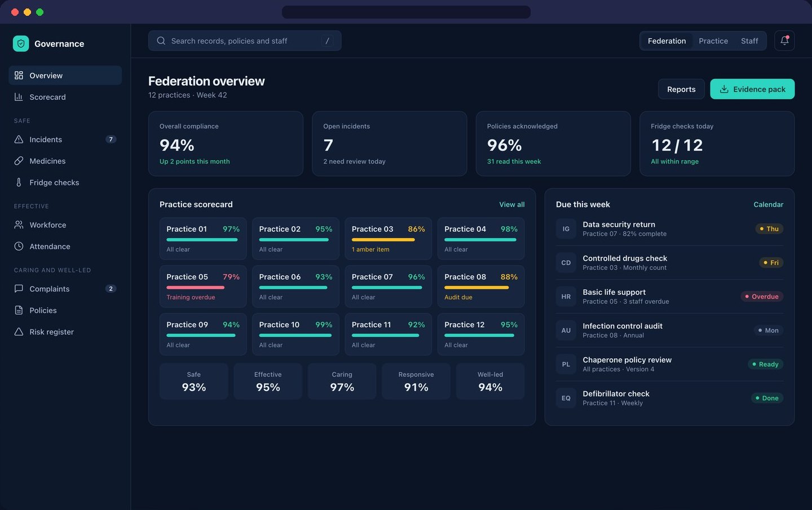Click Practice 03 amber progress bar
This screenshot has width=812, height=510.
coord(383,240)
